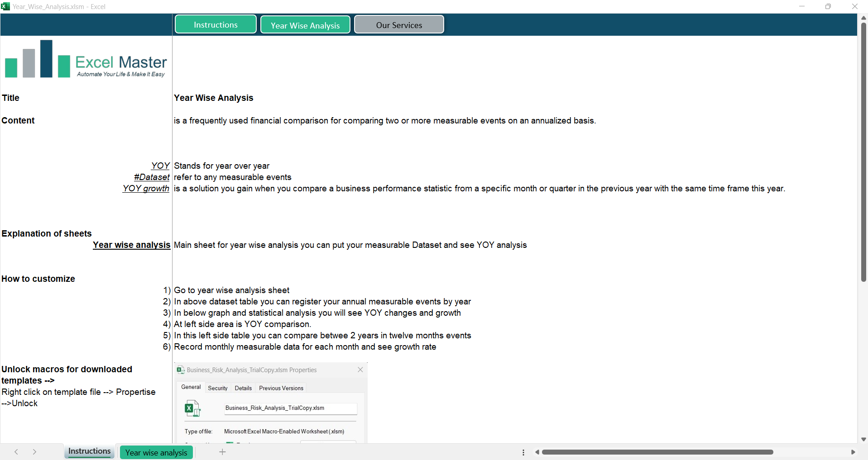Click the horizontal scrollbar right arrow
This screenshot has width=868, height=460.
[x=853, y=452]
